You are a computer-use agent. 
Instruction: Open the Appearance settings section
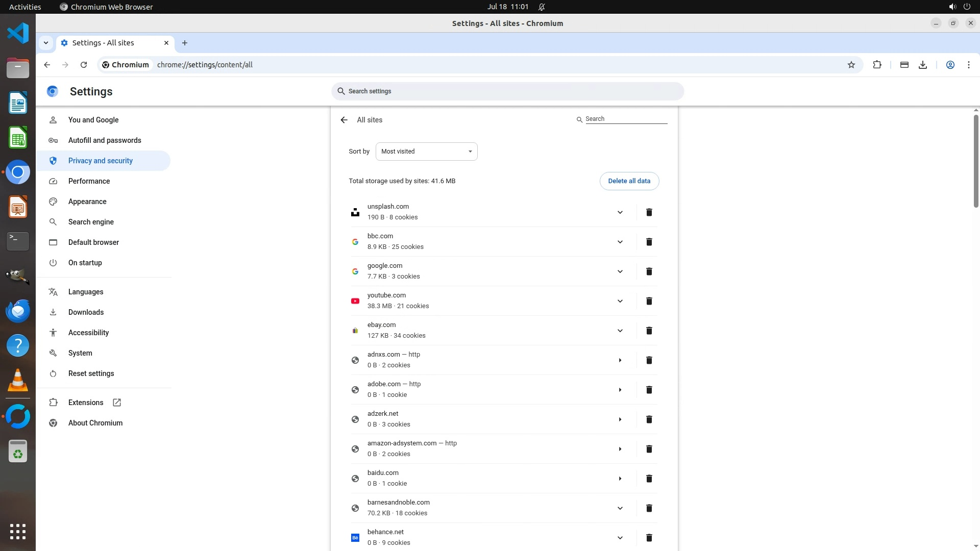click(x=87, y=202)
